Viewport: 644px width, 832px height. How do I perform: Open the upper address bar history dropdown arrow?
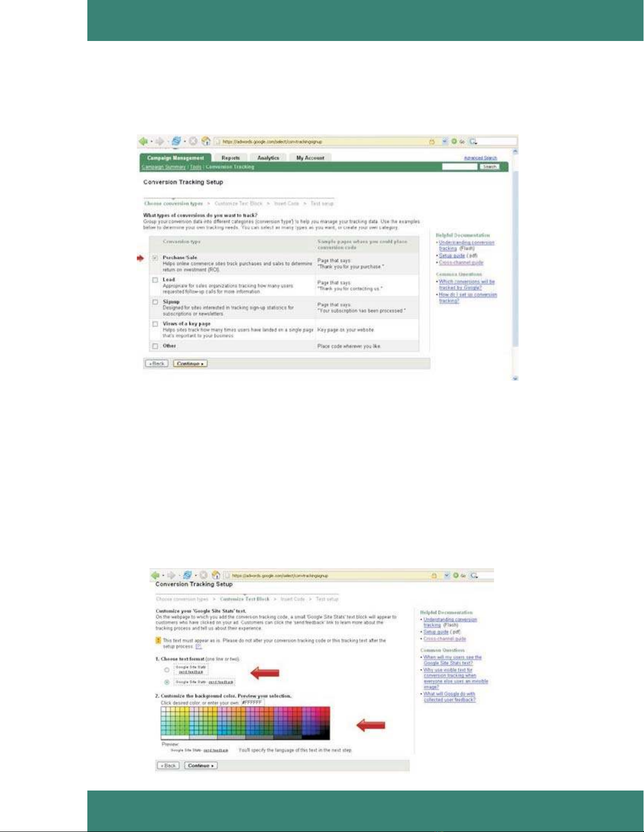(x=444, y=142)
